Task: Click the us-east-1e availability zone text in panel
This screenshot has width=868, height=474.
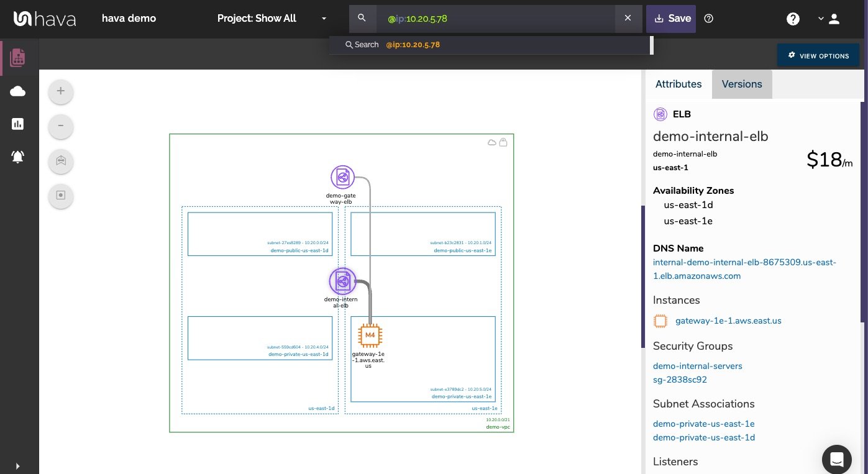Action: 688,221
